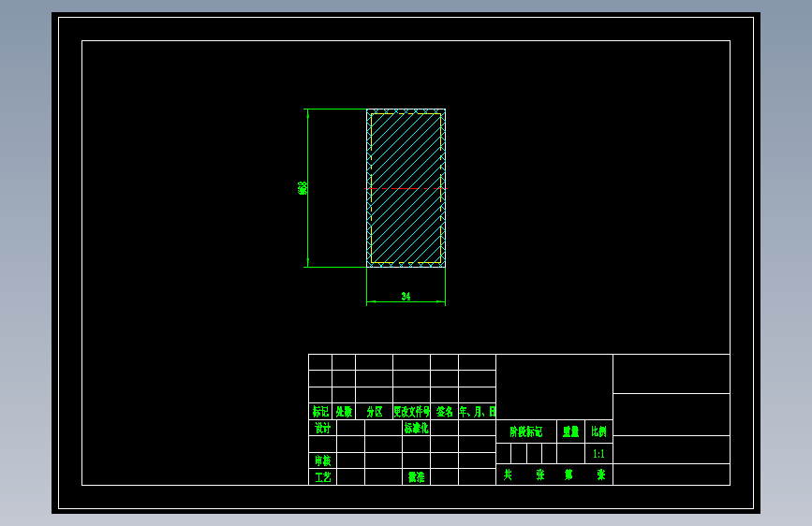Click the '分区' title block cell

pos(375,412)
